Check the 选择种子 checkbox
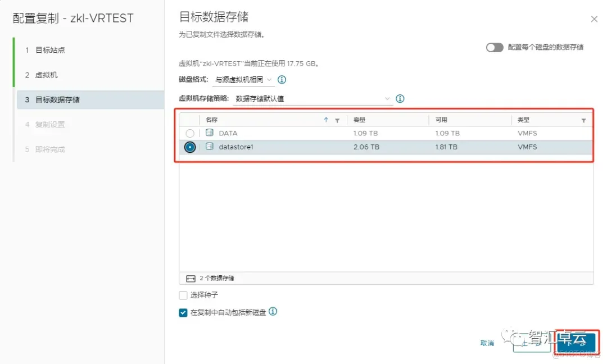607x364 pixels. click(x=183, y=295)
